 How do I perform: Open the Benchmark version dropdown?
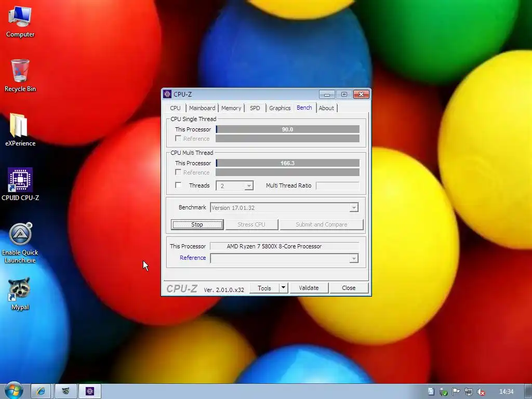[353, 208]
